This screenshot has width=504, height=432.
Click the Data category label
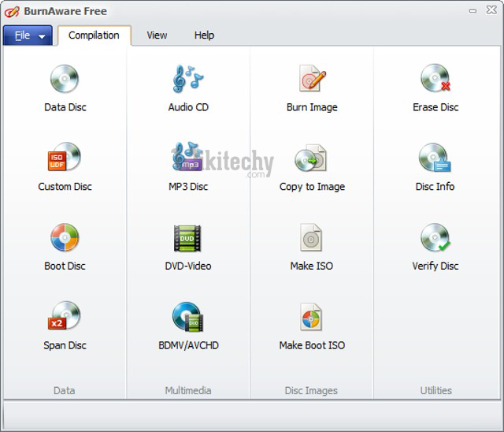[x=65, y=390]
